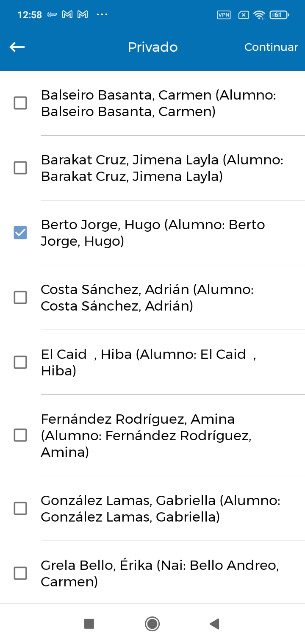Tap the VPN status bar icon
This screenshot has height=644, width=305.
(224, 15)
